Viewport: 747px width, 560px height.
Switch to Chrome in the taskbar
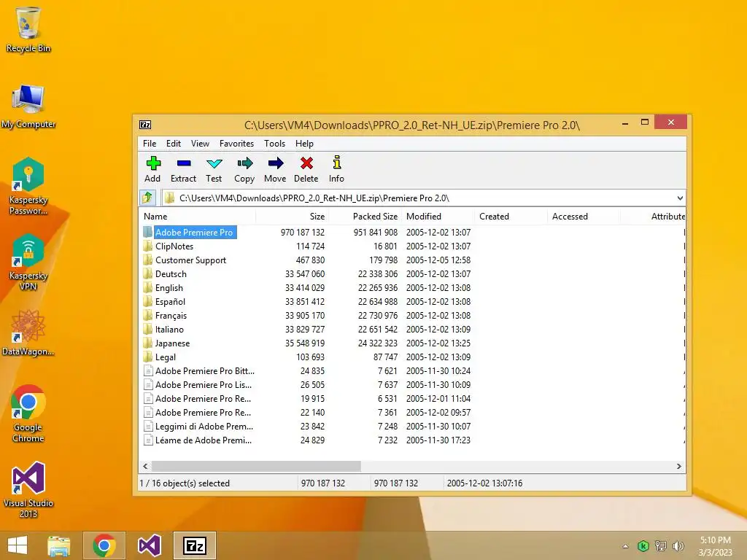[104, 545]
